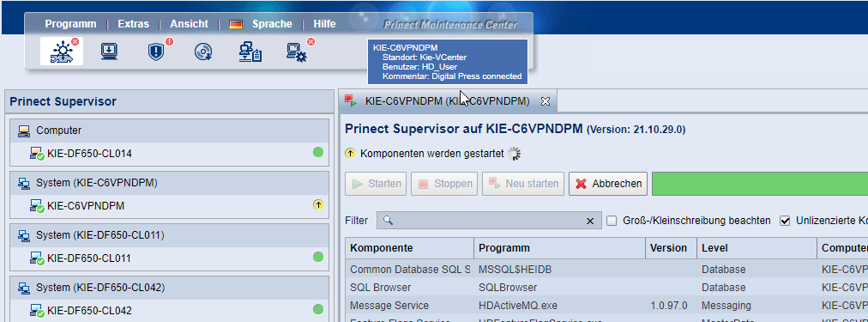Open the Sprache menu
Image resolution: width=868 pixels, height=322 pixels.
[x=272, y=24]
